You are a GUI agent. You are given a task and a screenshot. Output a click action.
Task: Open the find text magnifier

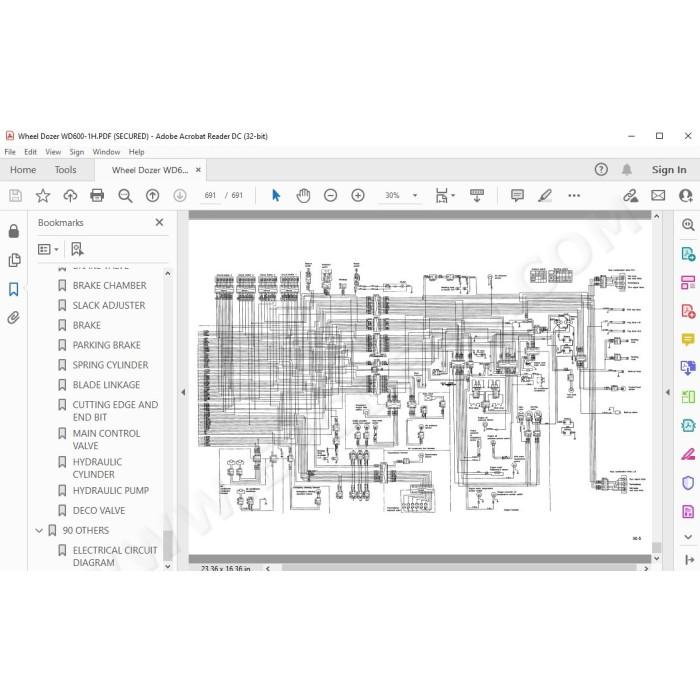pos(125,196)
